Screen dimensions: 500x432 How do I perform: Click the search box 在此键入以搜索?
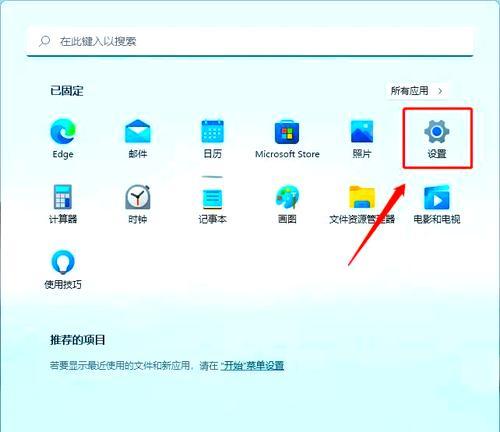pos(250,41)
